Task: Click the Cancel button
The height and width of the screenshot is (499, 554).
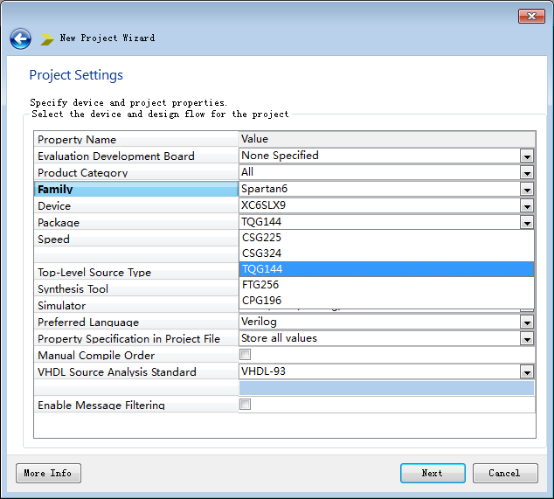Action: click(505, 473)
